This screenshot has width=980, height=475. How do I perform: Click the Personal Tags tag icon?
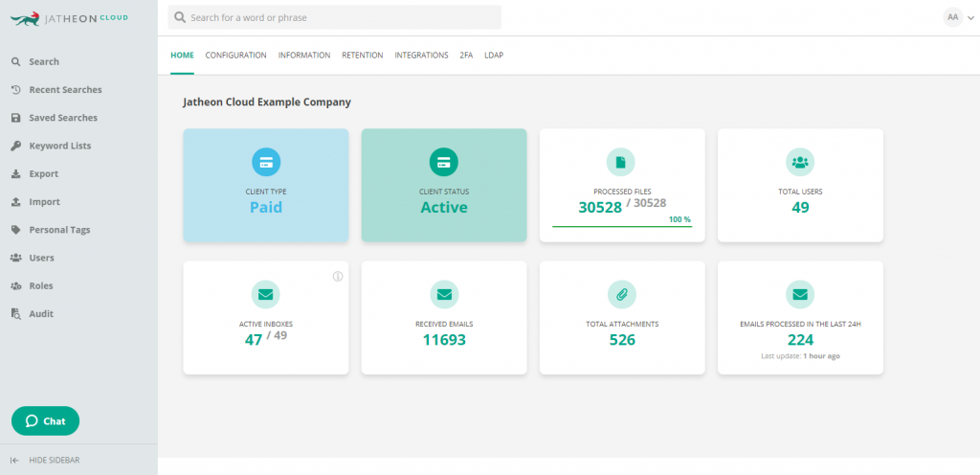pyautogui.click(x=16, y=230)
